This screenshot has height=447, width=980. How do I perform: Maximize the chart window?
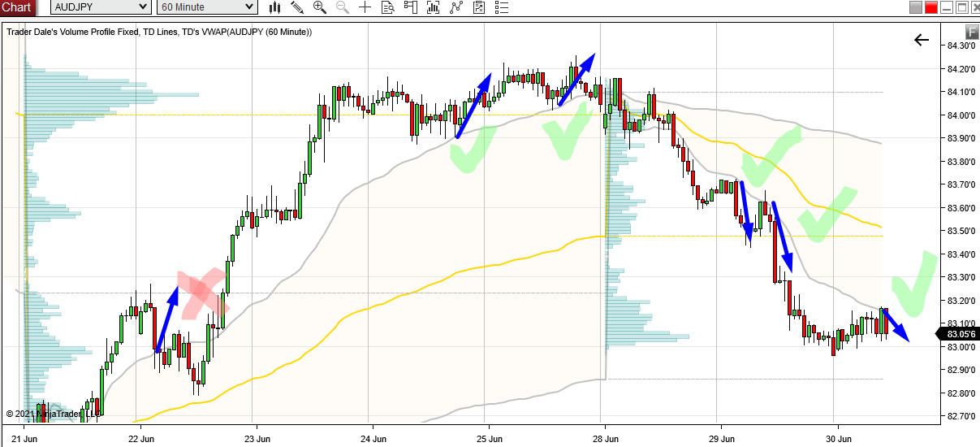click(961, 7)
